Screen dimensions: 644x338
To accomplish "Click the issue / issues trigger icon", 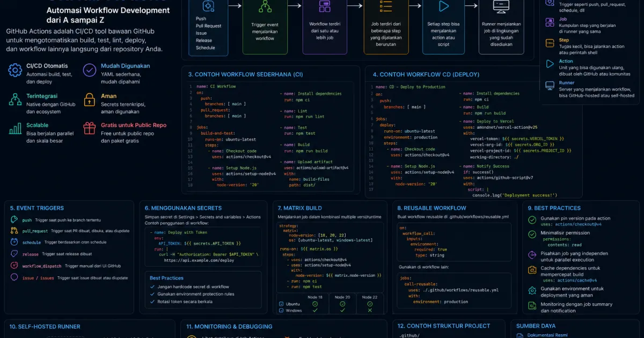I will tap(14, 277).
